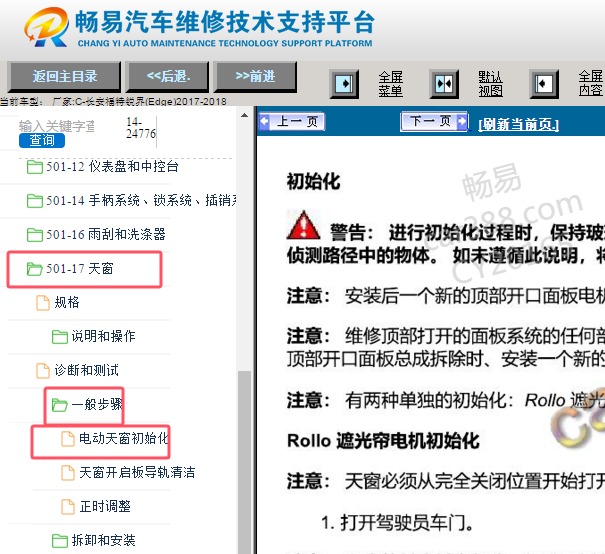Expand the 501-12 仪表盘和中控台 folder
The image size is (605, 554).
(112, 167)
